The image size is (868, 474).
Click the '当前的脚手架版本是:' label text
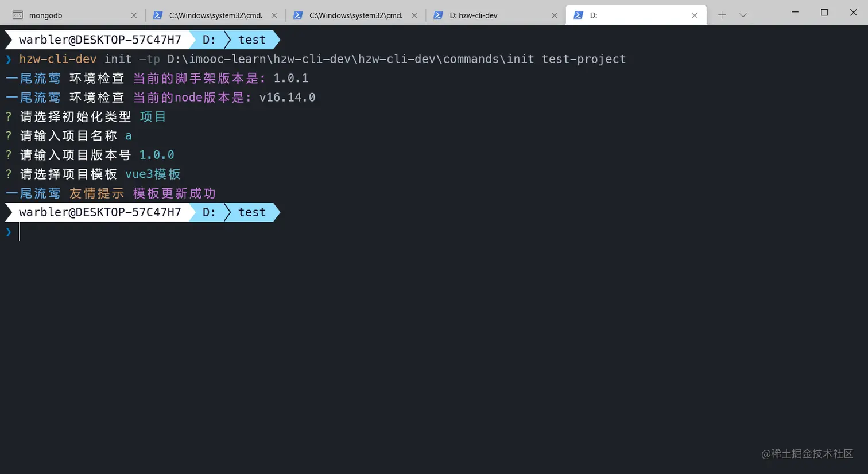199,78
